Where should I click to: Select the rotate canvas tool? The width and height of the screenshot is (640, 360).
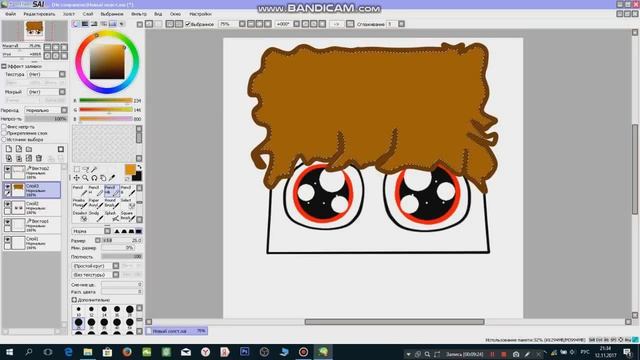click(x=94, y=178)
